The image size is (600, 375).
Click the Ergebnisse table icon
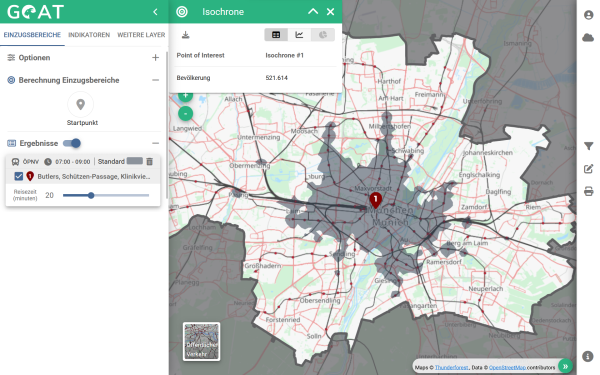pyautogui.click(x=11, y=143)
